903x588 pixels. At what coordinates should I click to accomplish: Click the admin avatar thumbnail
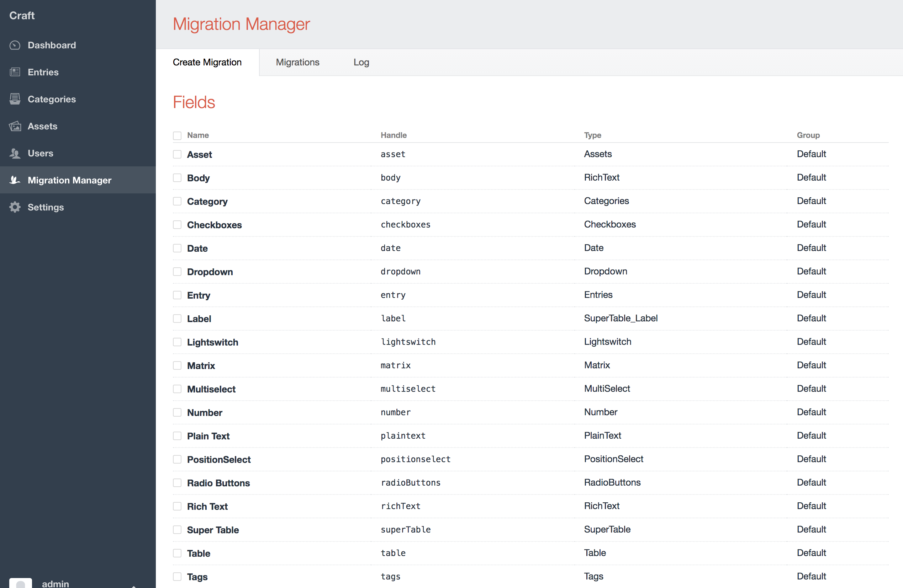coord(21,583)
